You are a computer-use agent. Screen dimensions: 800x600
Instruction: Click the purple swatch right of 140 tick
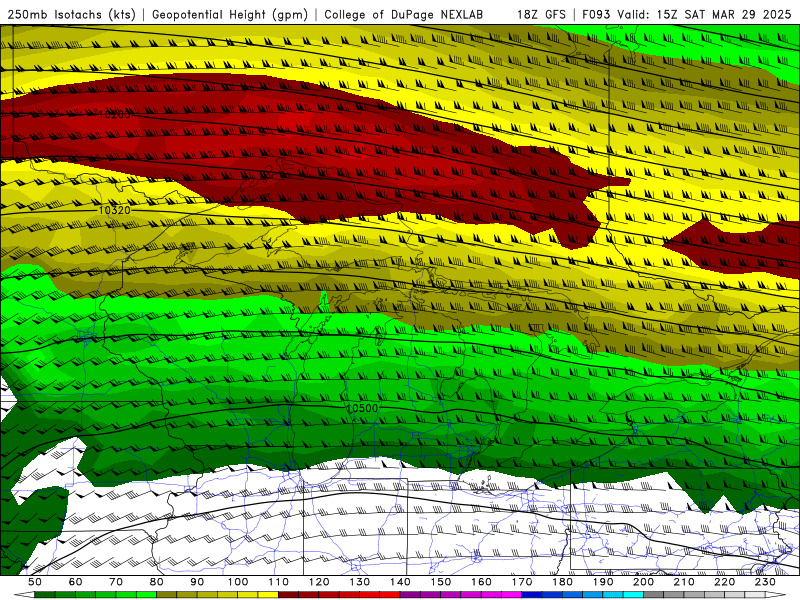pyautogui.click(x=410, y=595)
